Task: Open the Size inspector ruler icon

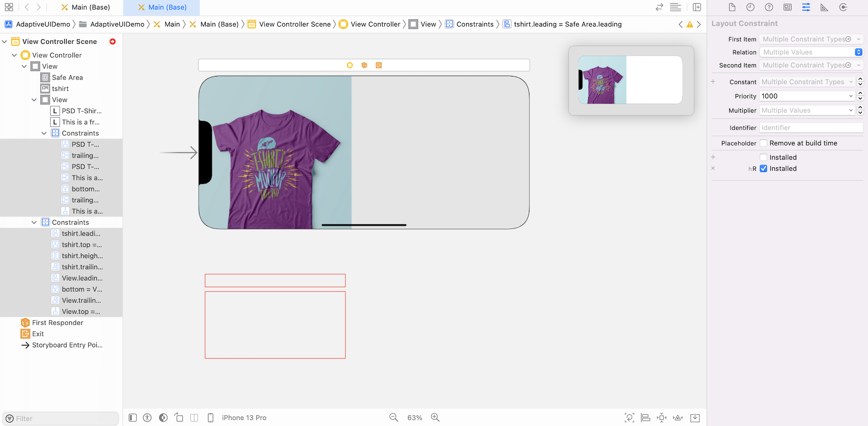Action: click(824, 7)
